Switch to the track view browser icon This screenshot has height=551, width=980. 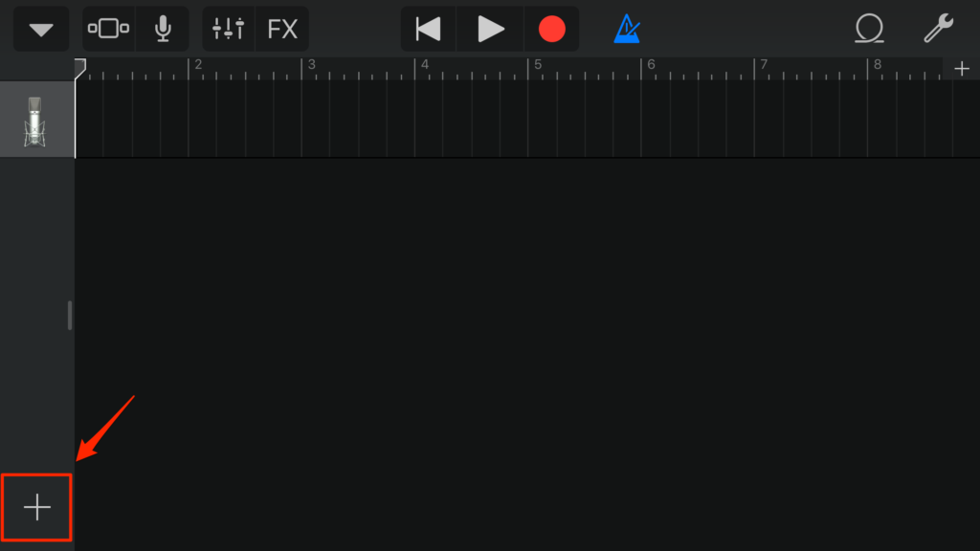tap(108, 29)
